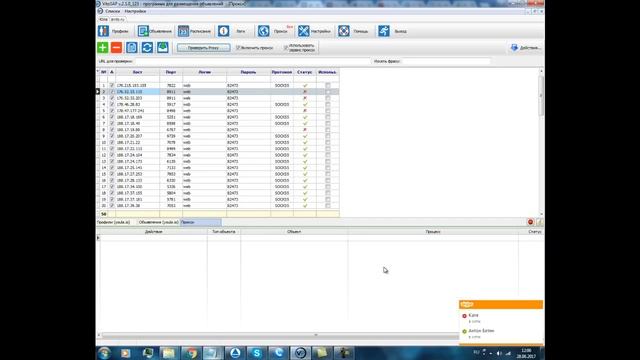Screen dimensions: 640x360
Task: Select host 176.218.193.108 in row 1
Action: click(138, 85)
